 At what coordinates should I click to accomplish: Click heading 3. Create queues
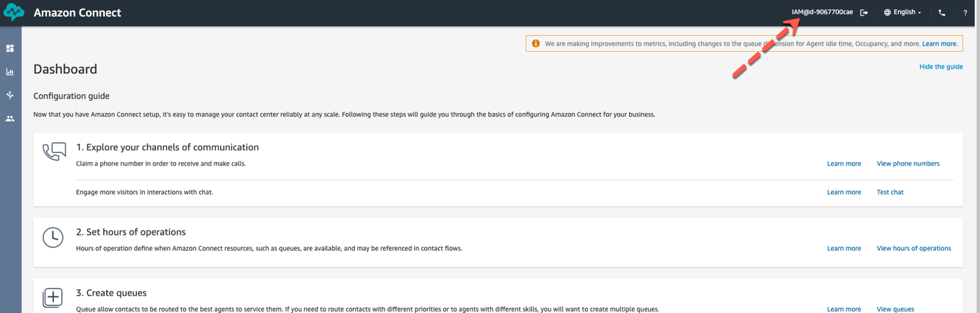click(111, 293)
